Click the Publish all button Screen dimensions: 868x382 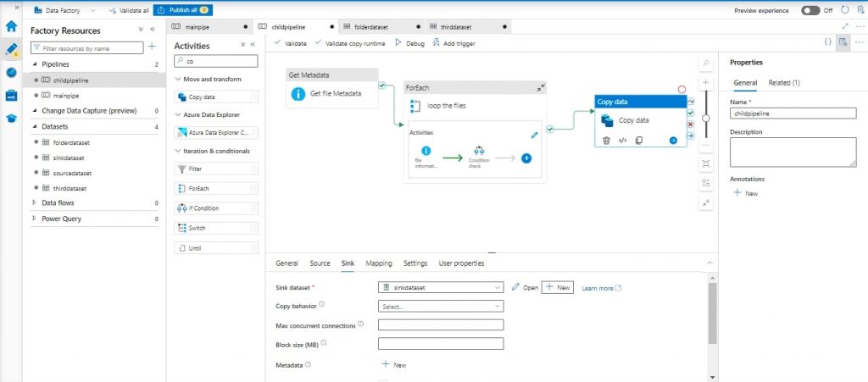point(183,10)
